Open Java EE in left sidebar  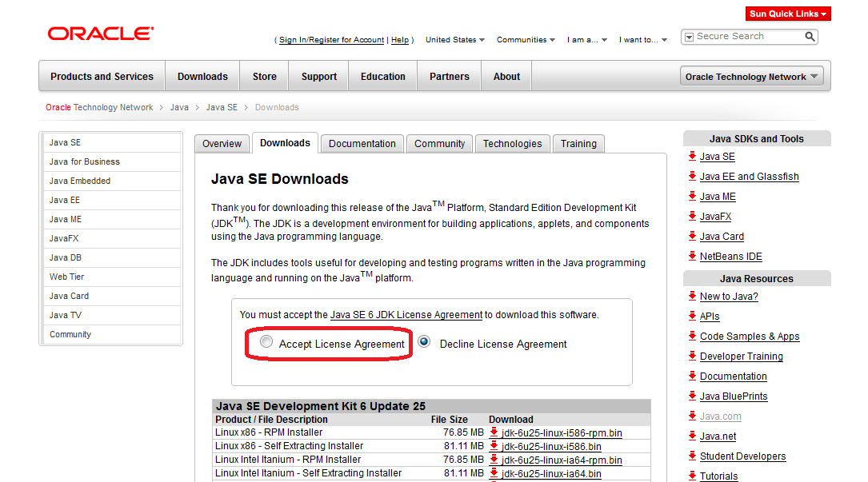coord(112,200)
